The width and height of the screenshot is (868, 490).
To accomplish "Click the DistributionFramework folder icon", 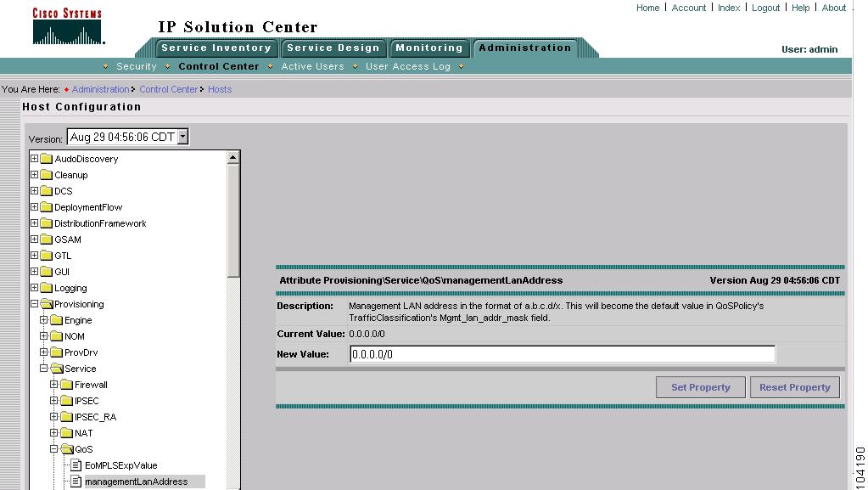I will pyautogui.click(x=47, y=223).
